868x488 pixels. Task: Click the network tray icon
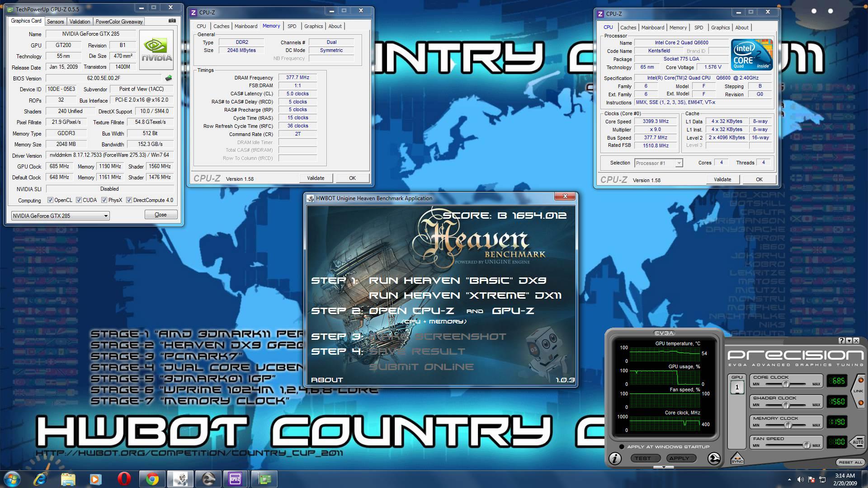[822, 479]
